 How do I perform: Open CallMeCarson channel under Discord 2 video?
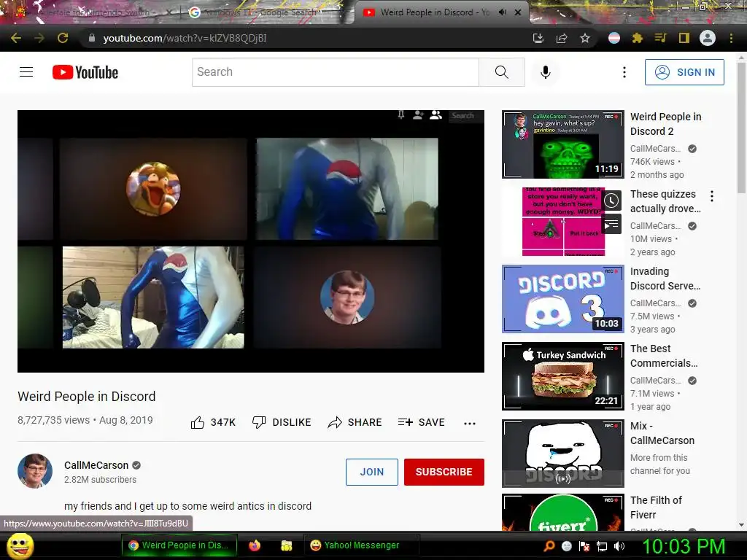click(x=656, y=149)
